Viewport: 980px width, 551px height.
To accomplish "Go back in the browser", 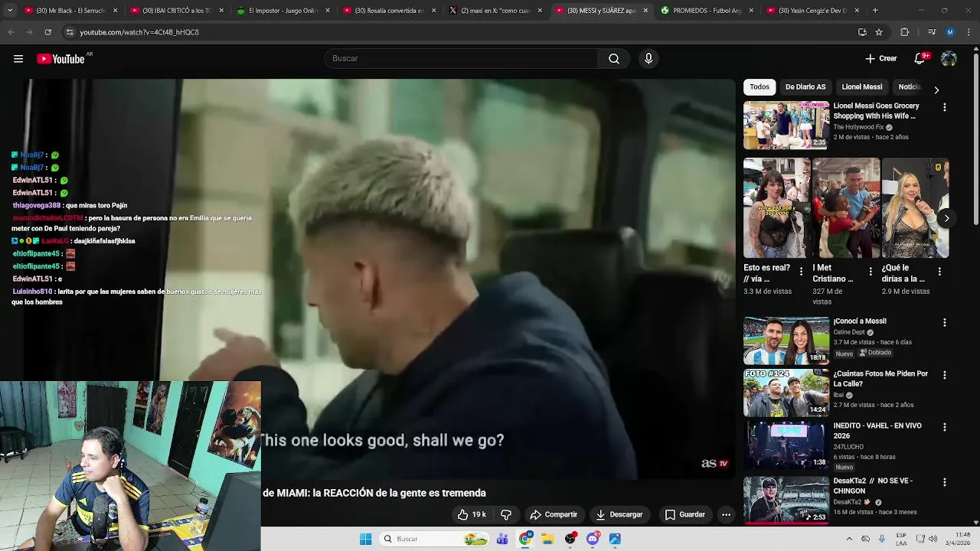I will pos(11,32).
